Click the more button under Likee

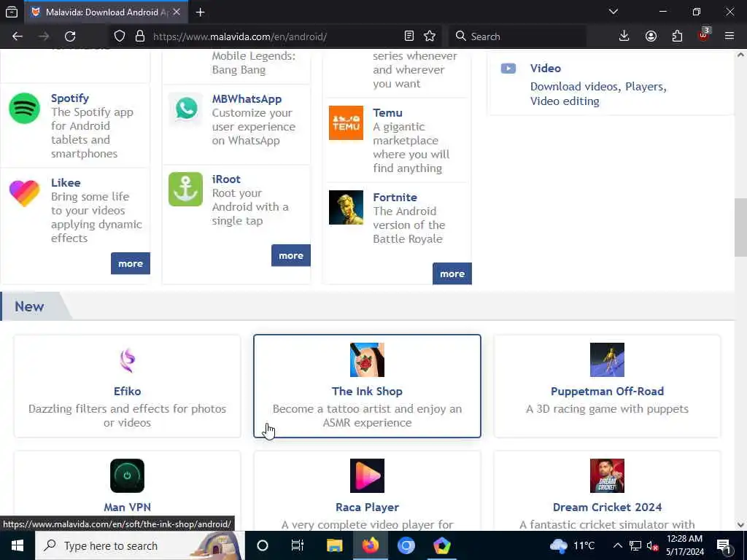point(131,263)
